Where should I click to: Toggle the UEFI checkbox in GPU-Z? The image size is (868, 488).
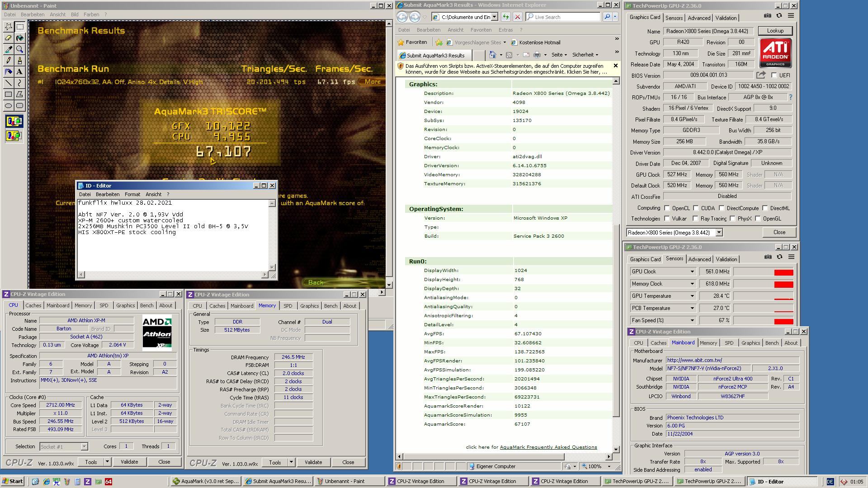774,75
